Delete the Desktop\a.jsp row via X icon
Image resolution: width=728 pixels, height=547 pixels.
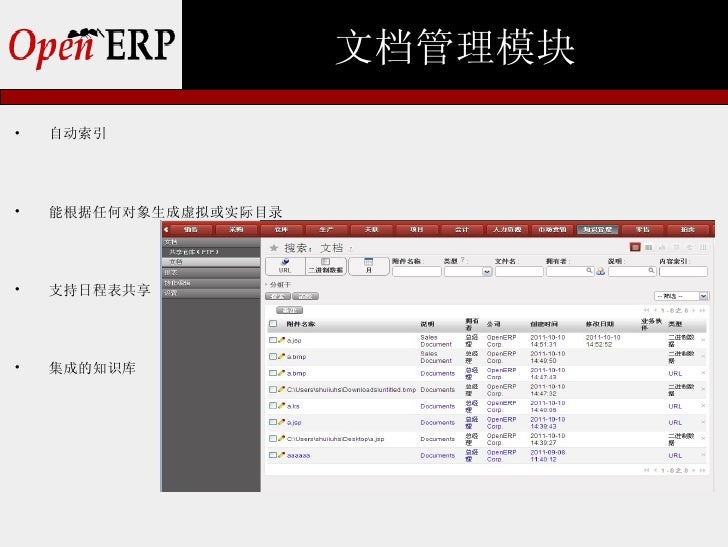click(x=703, y=438)
